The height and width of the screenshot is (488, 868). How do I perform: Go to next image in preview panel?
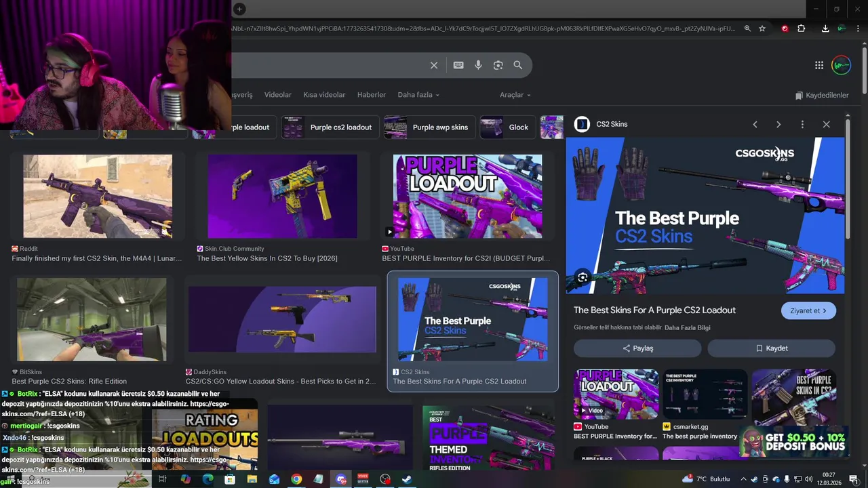pos(778,124)
